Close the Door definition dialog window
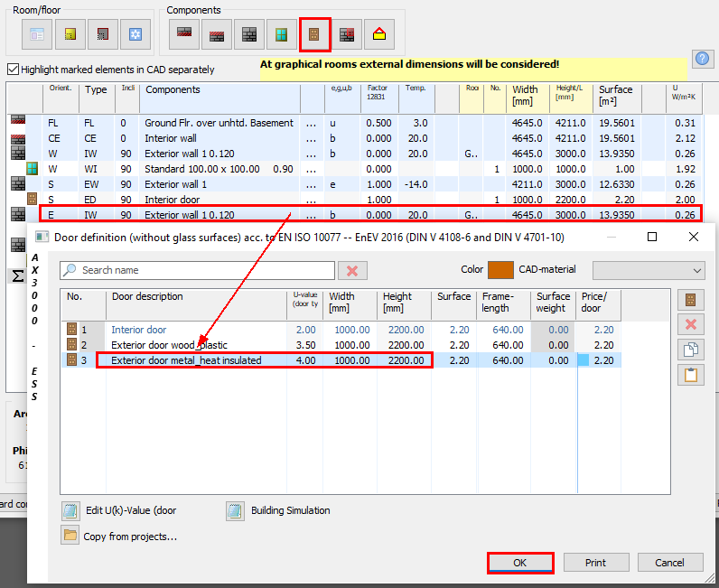 pyautogui.click(x=694, y=237)
